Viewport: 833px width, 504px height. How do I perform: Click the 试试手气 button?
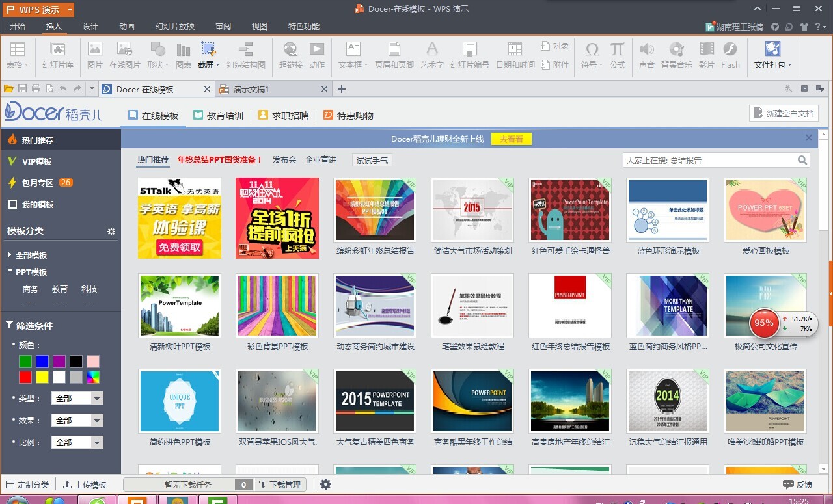pos(372,160)
